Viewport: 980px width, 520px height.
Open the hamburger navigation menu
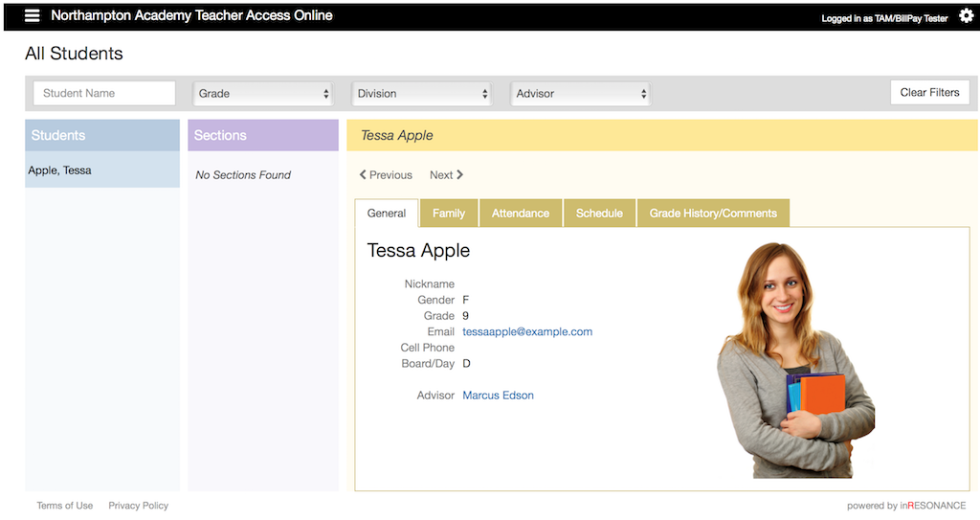pyautogui.click(x=33, y=15)
